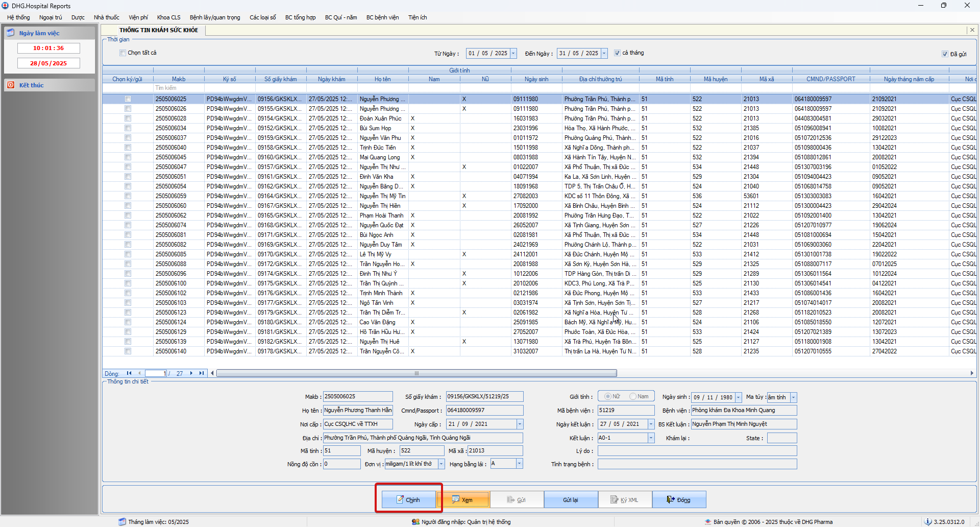This screenshot has width=980, height=527.
Task: Check the row checkbox for Makb 2505006034
Action: tap(128, 128)
